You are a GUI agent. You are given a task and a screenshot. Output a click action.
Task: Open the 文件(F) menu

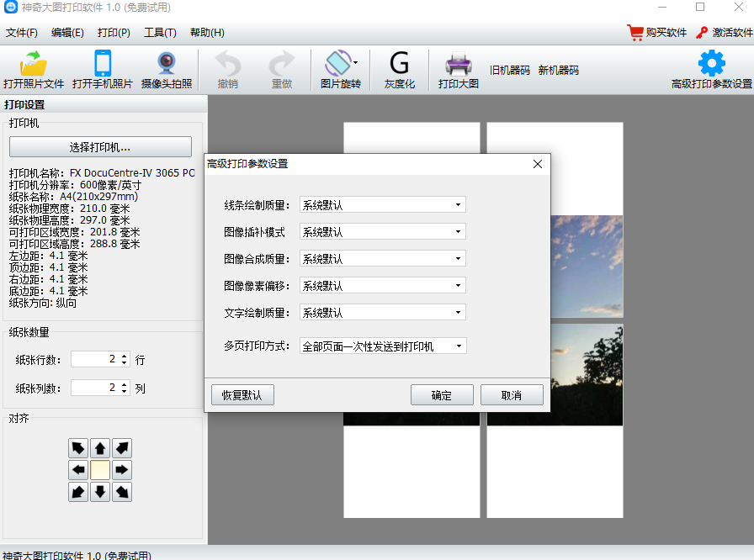point(22,33)
